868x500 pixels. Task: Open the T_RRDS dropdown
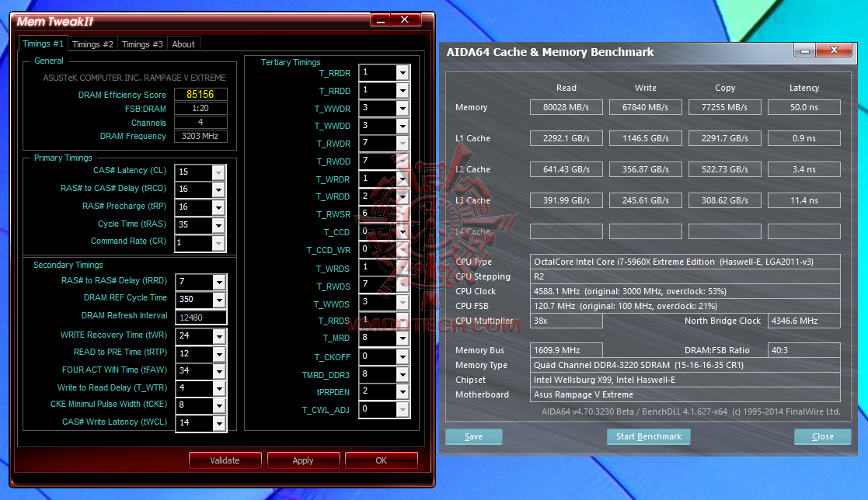click(x=403, y=320)
